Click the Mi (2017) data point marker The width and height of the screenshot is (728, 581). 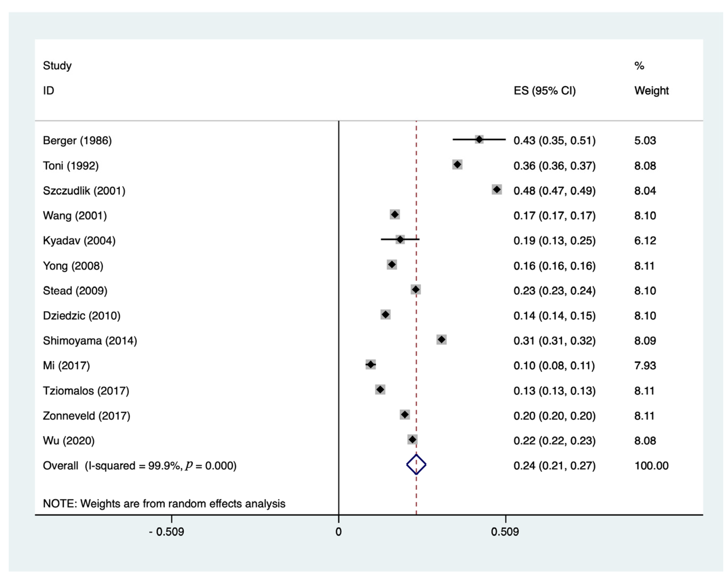[x=371, y=364]
